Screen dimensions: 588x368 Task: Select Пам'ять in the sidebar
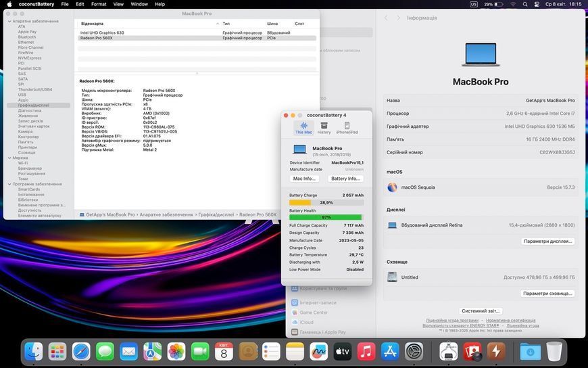pyautogui.click(x=26, y=142)
